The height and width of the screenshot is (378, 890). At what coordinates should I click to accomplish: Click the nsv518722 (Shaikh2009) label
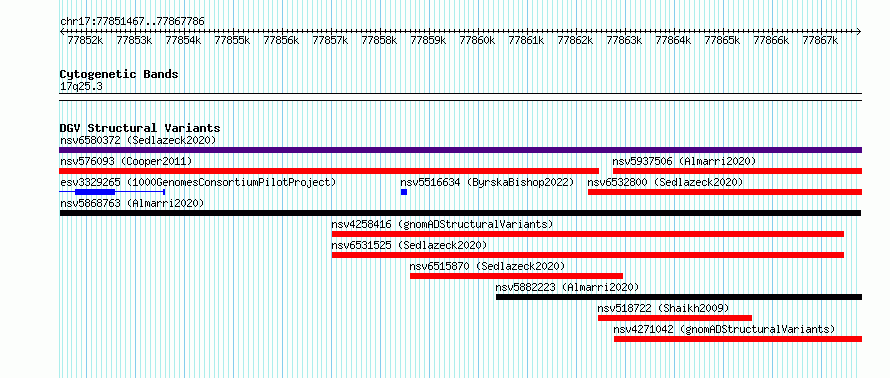[x=663, y=308]
